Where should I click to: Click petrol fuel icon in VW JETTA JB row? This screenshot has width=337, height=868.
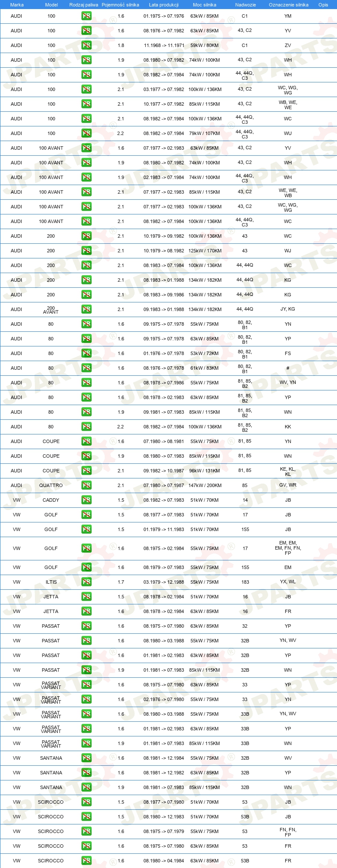tap(86, 597)
